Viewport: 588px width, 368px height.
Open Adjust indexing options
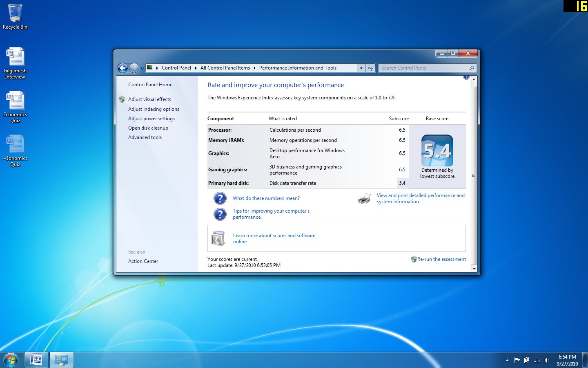(154, 109)
